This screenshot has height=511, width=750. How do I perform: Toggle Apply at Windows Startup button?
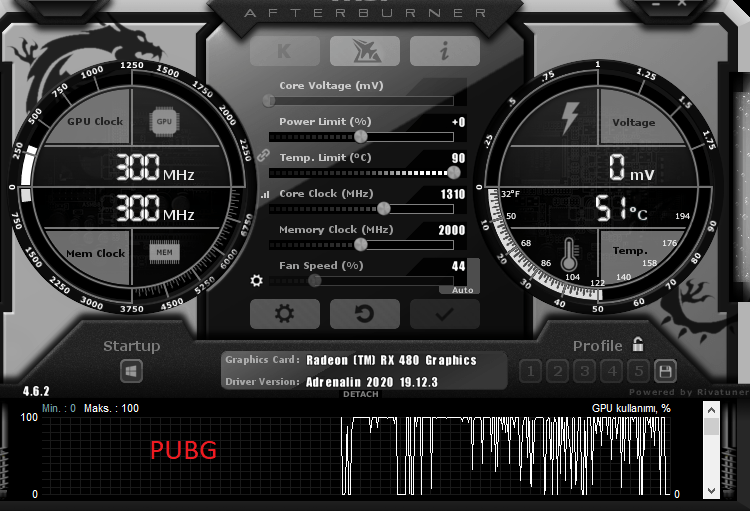[132, 371]
